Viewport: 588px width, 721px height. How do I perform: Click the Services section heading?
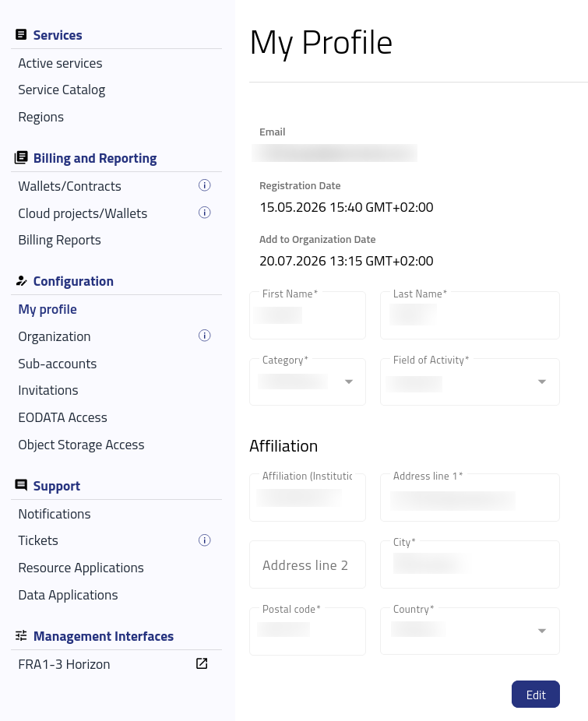(x=58, y=35)
